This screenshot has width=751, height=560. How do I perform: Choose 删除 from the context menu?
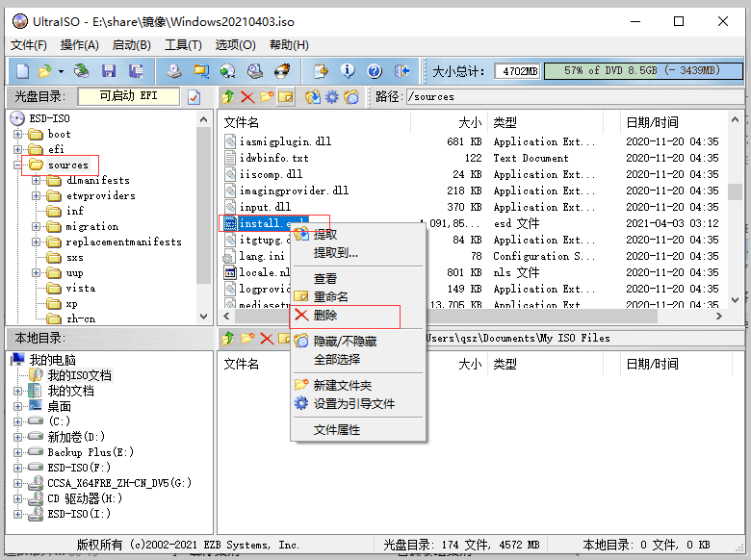[358, 316]
